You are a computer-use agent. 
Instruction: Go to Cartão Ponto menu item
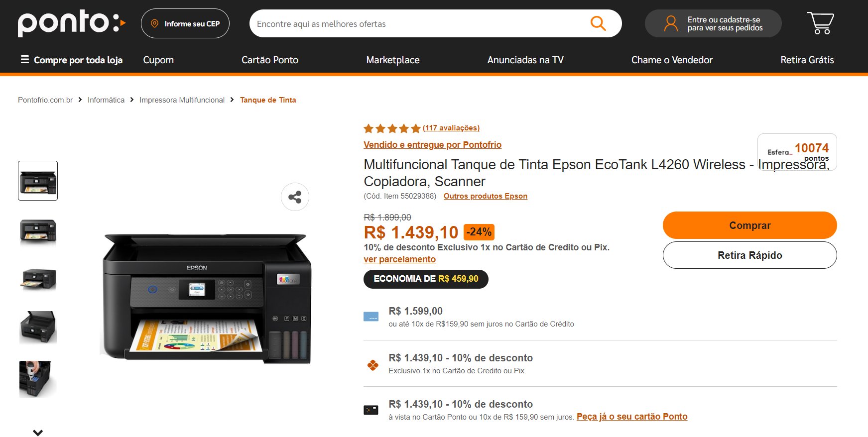point(270,60)
